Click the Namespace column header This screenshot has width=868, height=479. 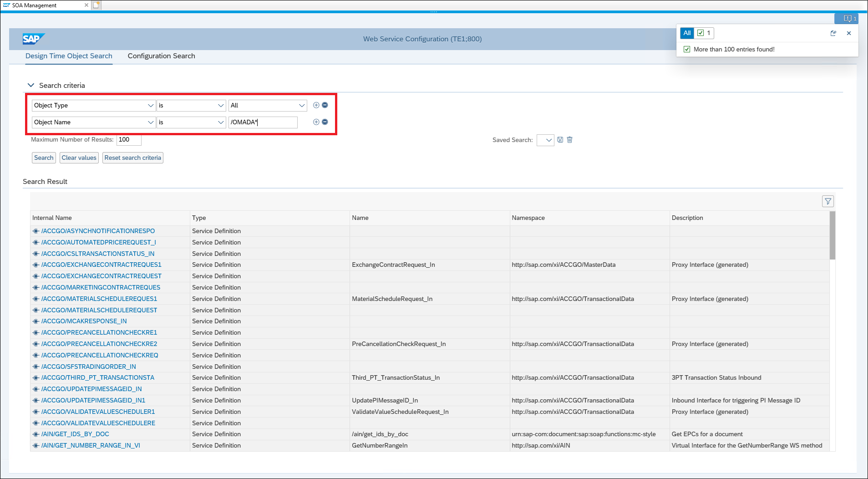(x=589, y=218)
